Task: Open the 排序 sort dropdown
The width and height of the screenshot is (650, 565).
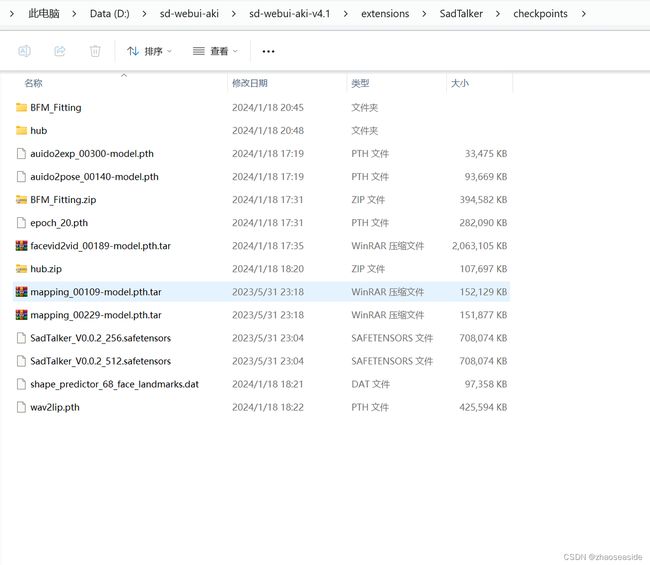Action: [x=149, y=51]
